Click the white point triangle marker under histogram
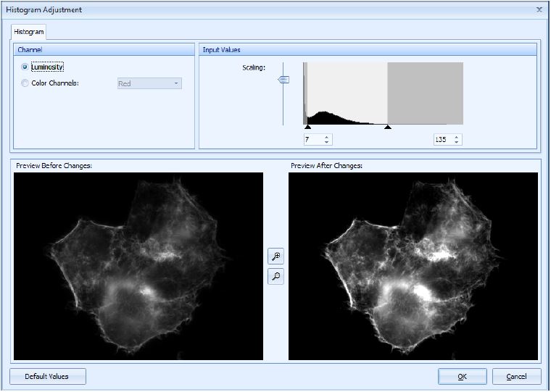551x392 pixels. (x=388, y=128)
